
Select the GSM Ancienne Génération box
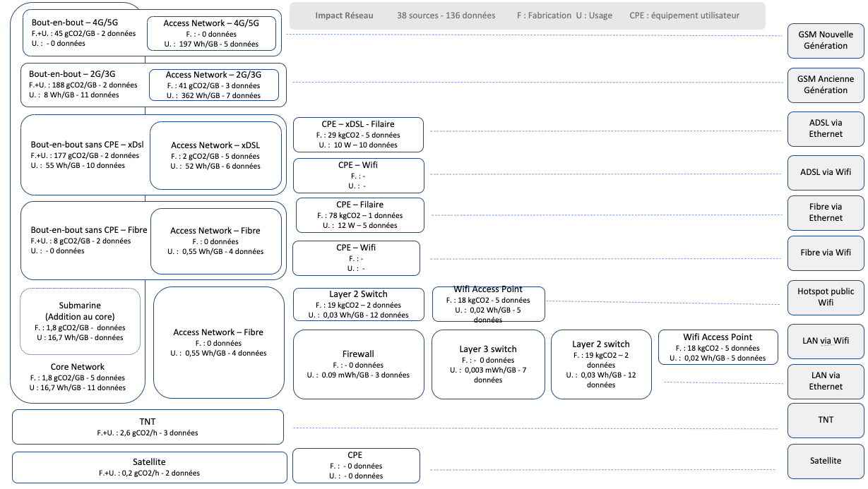tap(826, 85)
